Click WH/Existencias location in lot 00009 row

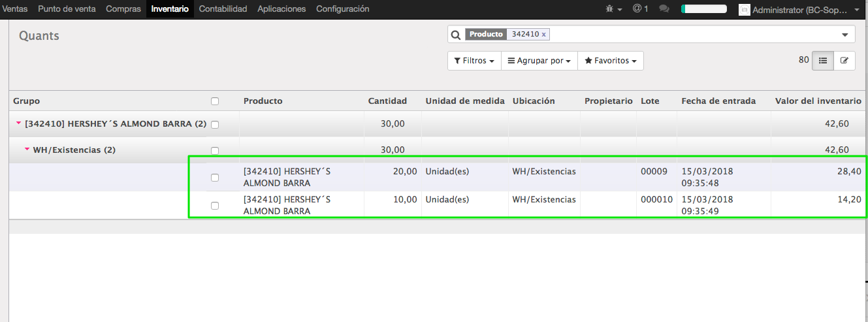[544, 172]
